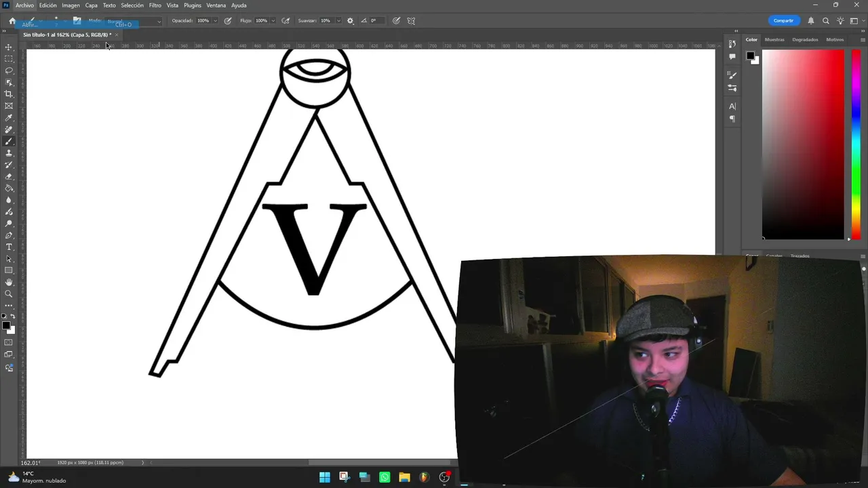Toggle pressure for opacity
The image size is (868, 488).
pyautogui.click(x=228, y=20)
